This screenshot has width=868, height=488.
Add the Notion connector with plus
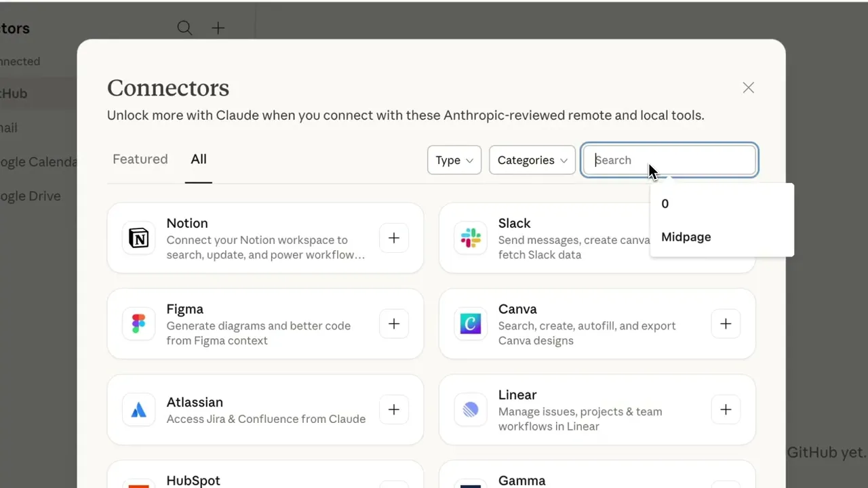pos(394,238)
